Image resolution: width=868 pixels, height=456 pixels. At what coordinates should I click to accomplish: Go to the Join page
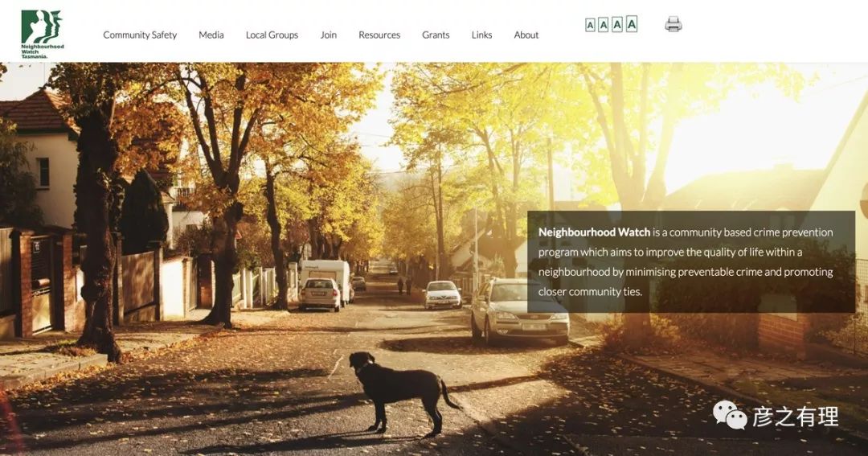click(328, 35)
